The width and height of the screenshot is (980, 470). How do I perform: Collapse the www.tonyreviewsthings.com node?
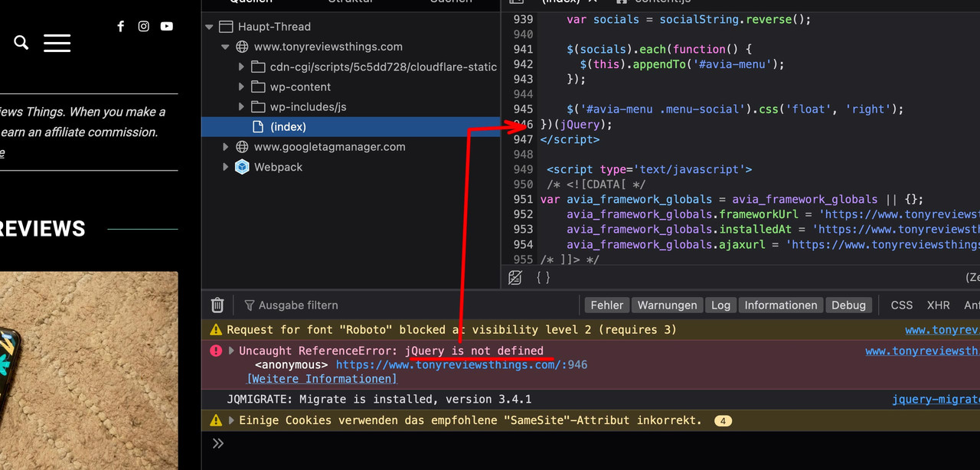pos(225,47)
